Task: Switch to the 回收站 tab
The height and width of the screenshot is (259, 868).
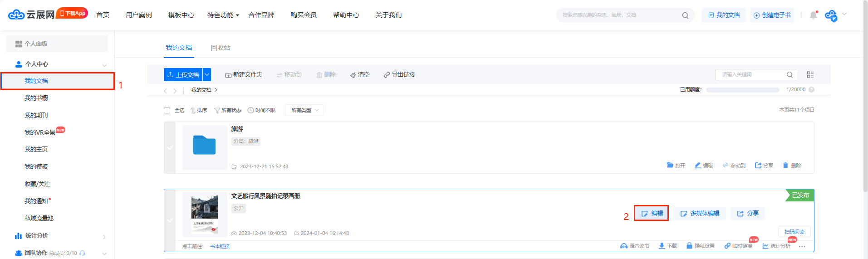Action: 220,48
